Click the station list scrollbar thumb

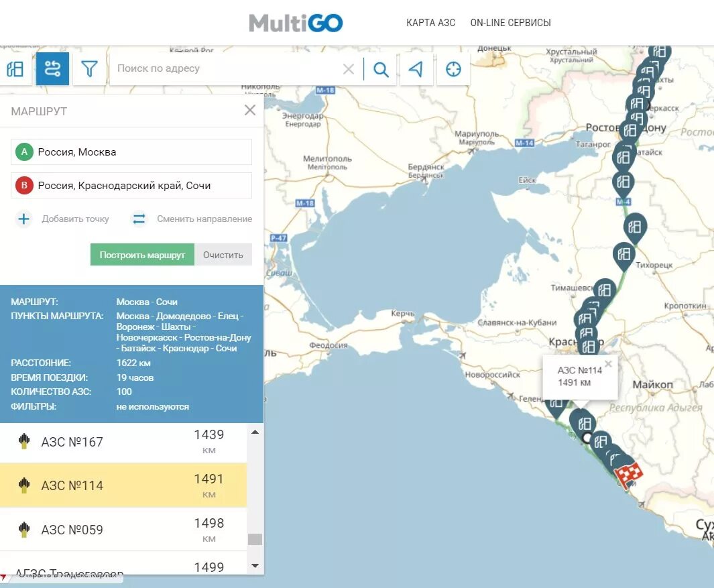coord(255,539)
